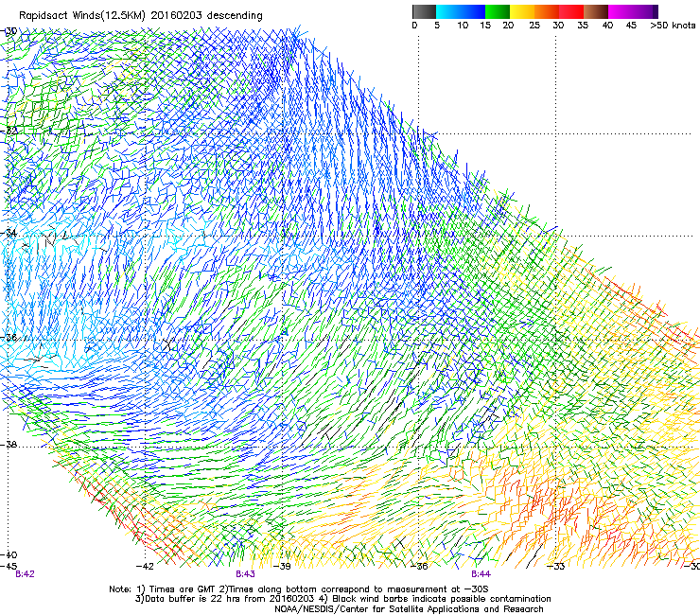Select the '40' knots legend tick label

(607, 26)
